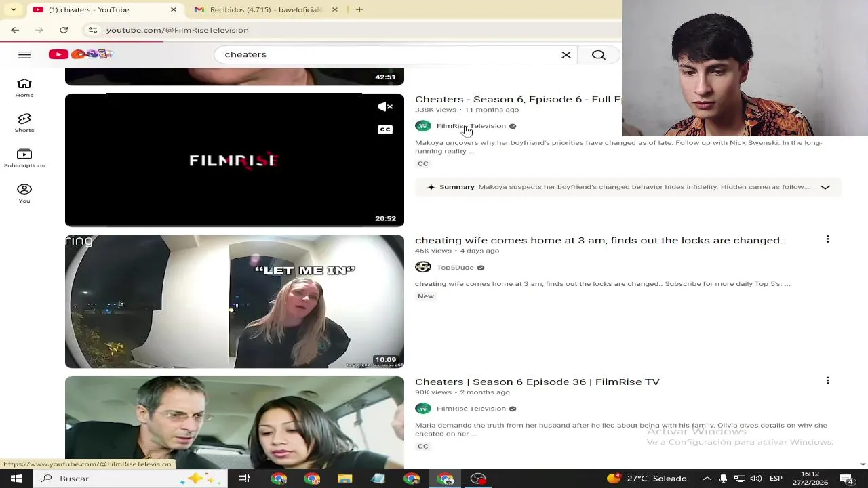This screenshot has height=488, width=868.
Task: Open the notifications center icon
Action: 848,479
